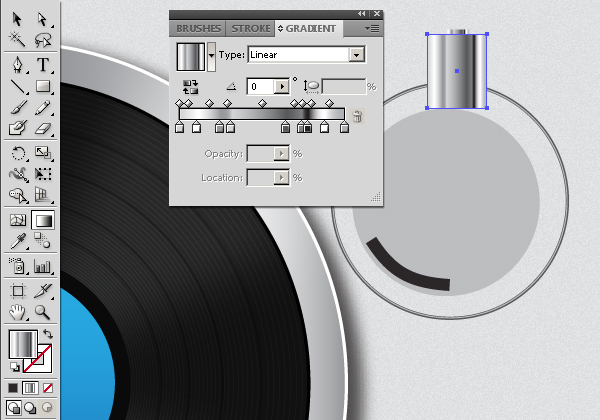Click the gradient Fill swatch in toolbox
Screen dimensions: 600x420
pos(23,345)
